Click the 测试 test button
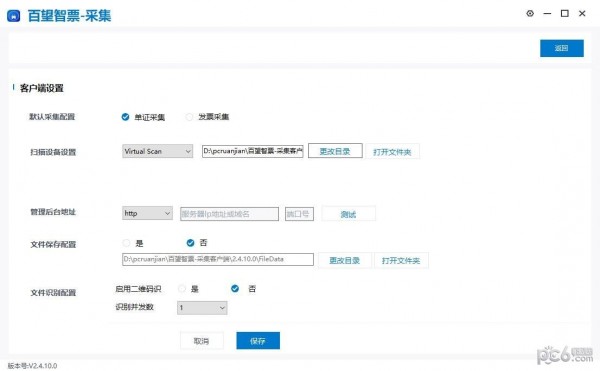The height and width of the screenshot is (371, 600). pyautogui.click(x=348, y=214)
